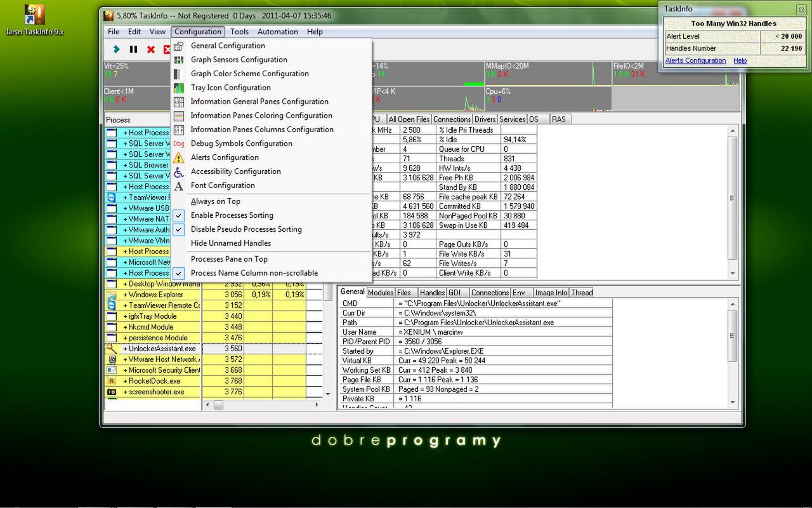812x508 pixels.
Task: Open the Help menu
Action: pos(315,32)
